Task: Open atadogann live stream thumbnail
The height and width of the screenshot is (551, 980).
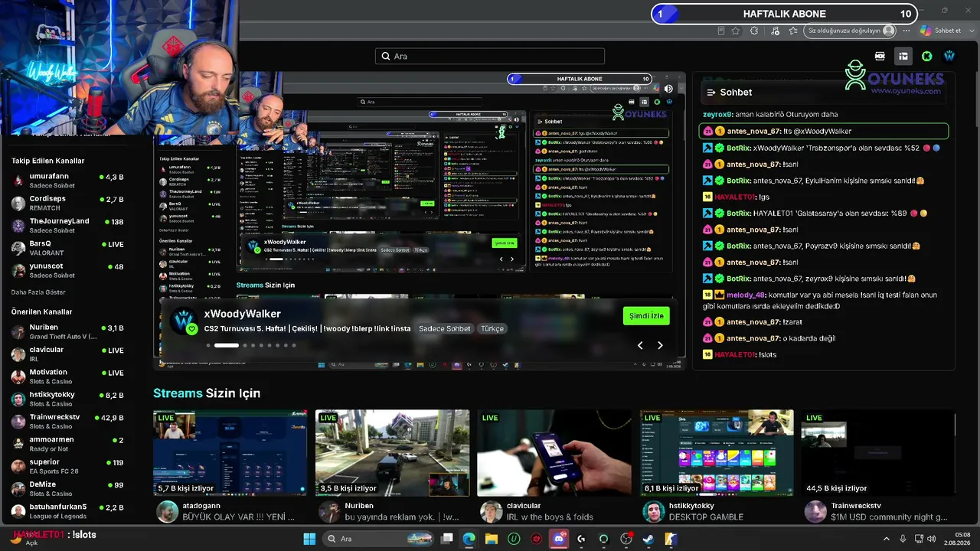Action: 230,453
